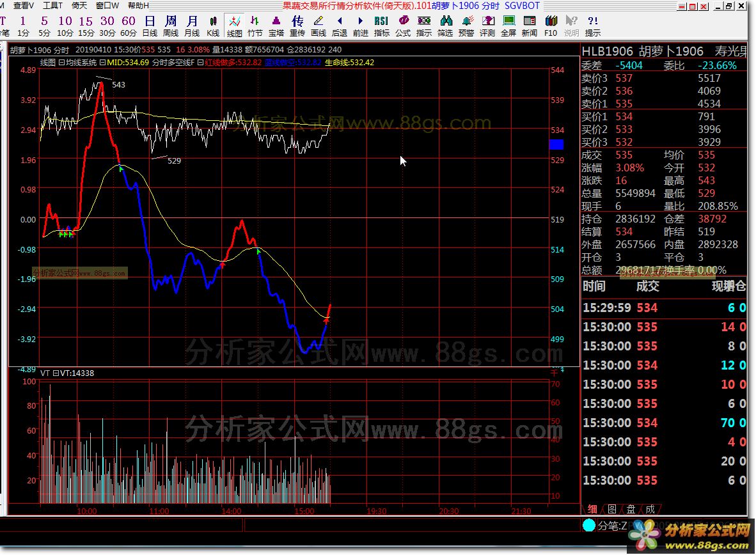Click the 重传 retransmit icon
Image resolution: width=756 pixels, height=555 pixels.
click(x=297, y=26)
